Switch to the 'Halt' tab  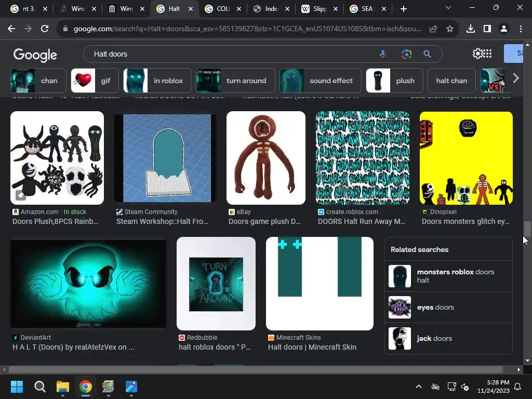(175, 9)
